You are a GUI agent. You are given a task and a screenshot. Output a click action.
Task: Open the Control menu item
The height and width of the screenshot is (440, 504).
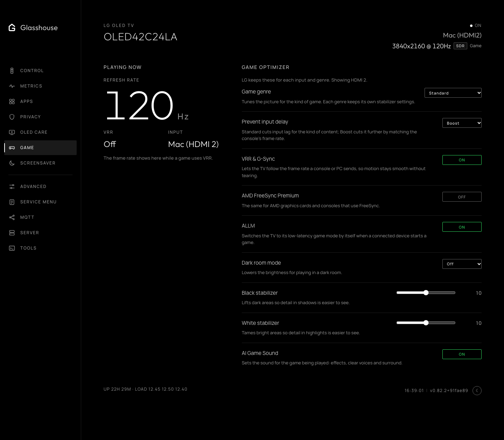pos(40,71)
